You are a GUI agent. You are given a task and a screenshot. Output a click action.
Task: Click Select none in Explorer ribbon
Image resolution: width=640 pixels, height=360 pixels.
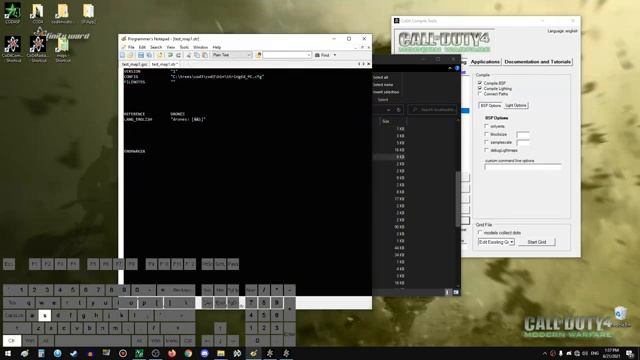tap(382, 84)
